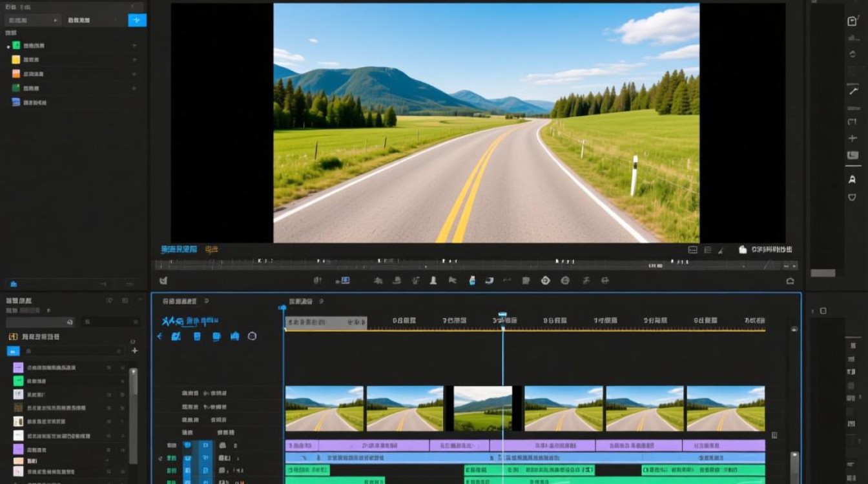
Task: Click the plus icon in right toolbar
Action: coord(852,138)
